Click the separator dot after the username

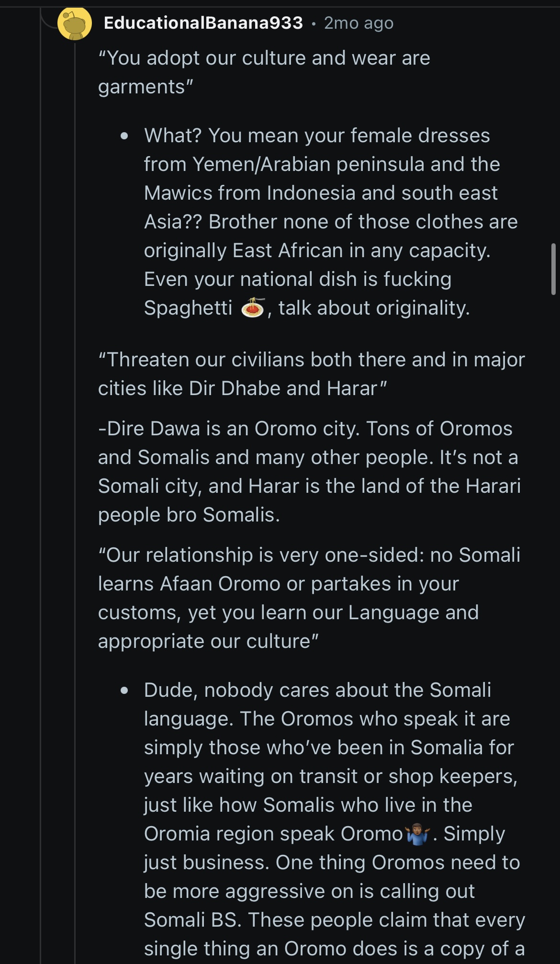tap(314, 23)
